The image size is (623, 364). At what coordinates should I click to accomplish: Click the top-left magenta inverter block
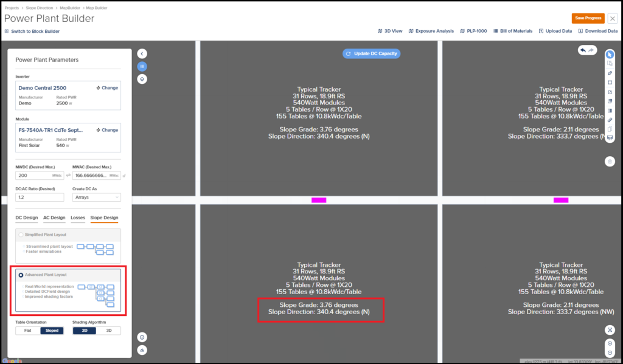319,200
